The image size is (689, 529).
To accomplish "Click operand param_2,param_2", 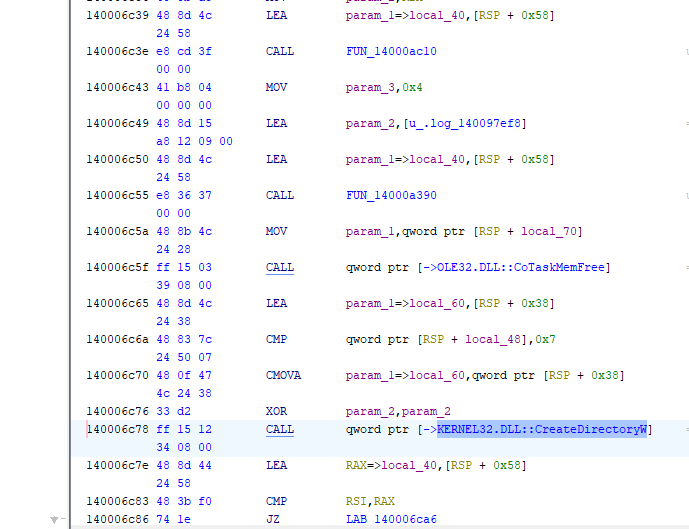I will tap(398, 411).
